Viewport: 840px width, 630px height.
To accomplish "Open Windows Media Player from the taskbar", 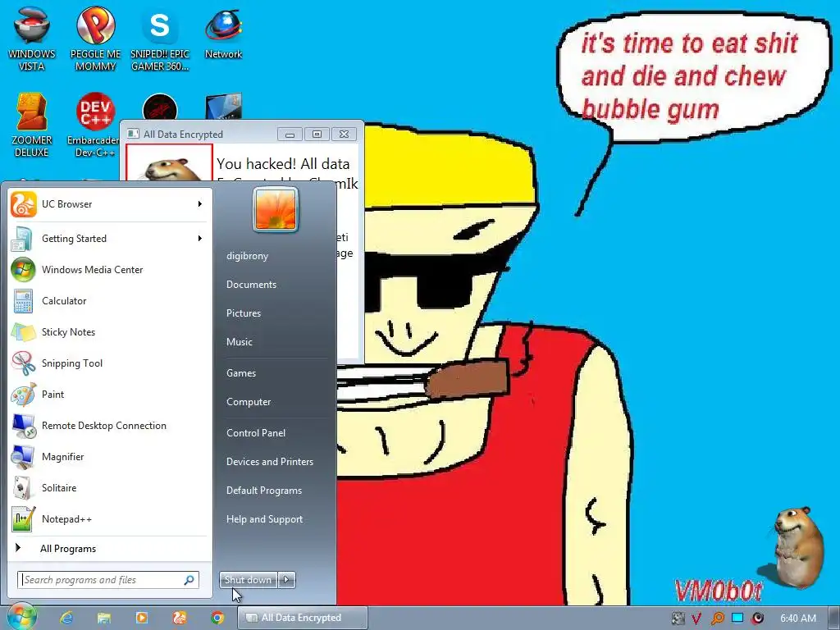I will pos(141,618).
